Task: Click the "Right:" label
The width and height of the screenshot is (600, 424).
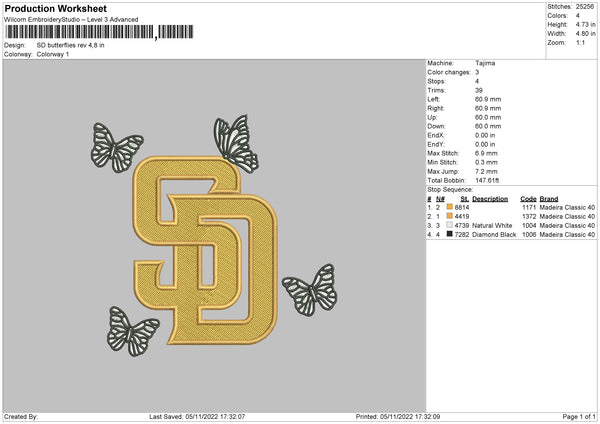Action: [x=435, y=108]
